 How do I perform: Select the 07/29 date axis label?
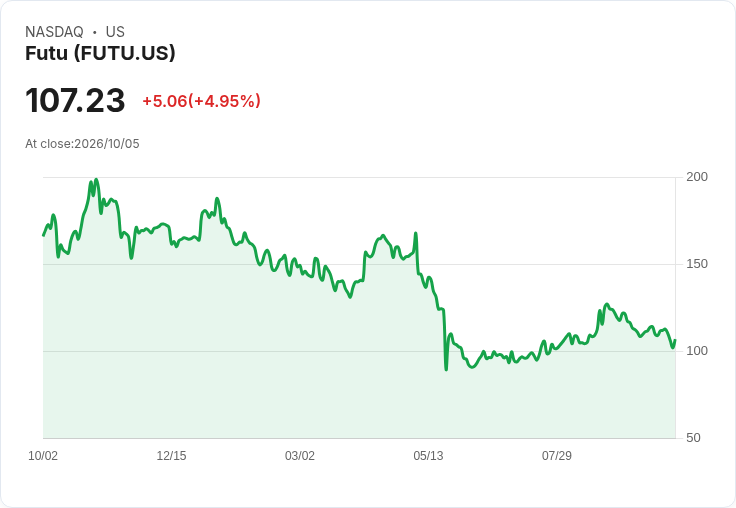coord(557,456)
